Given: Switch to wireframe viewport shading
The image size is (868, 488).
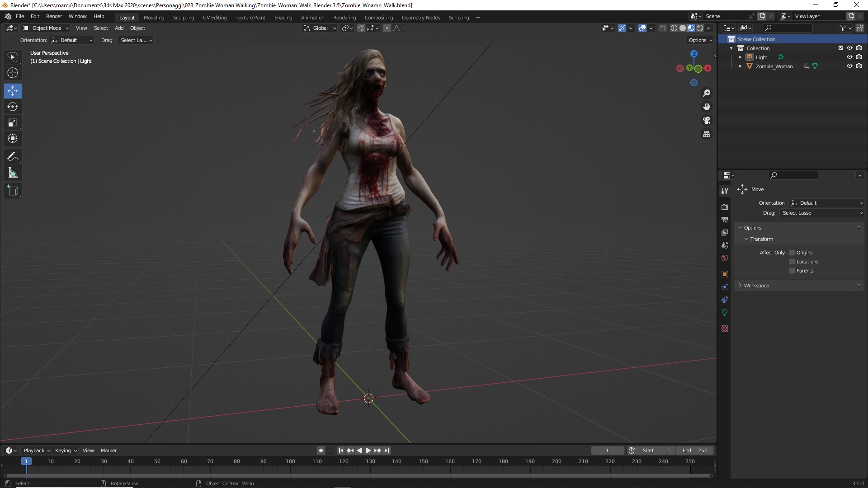Looking at the screenshot, I should point(674,28).
